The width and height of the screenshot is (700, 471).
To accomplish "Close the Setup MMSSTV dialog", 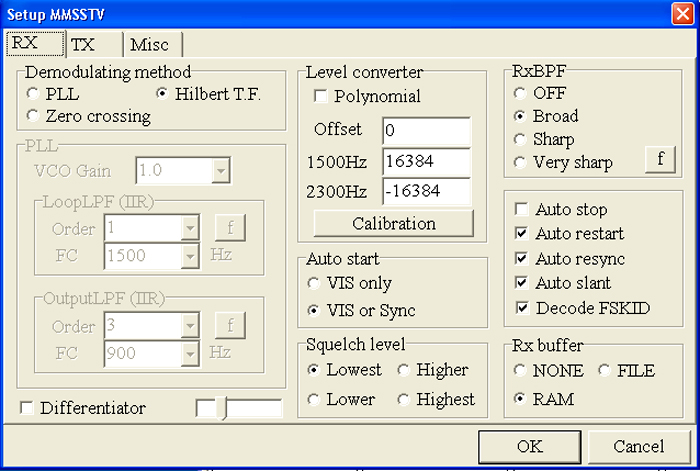I will (x=683, y=14).
